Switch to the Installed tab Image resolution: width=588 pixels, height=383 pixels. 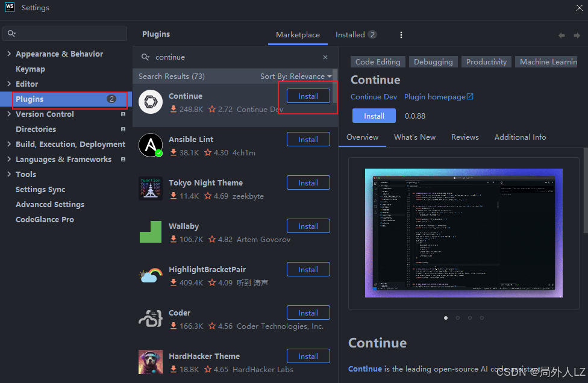355,35
